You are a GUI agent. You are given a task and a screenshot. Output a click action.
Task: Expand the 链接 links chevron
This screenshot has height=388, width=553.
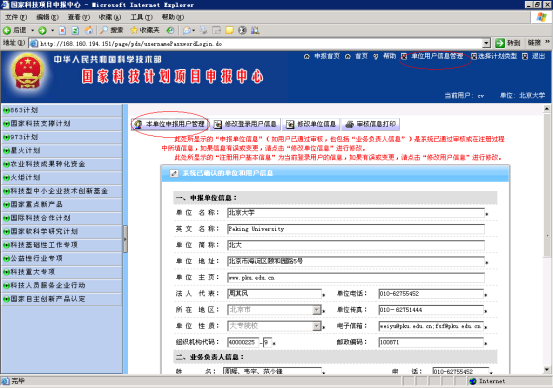547,42
